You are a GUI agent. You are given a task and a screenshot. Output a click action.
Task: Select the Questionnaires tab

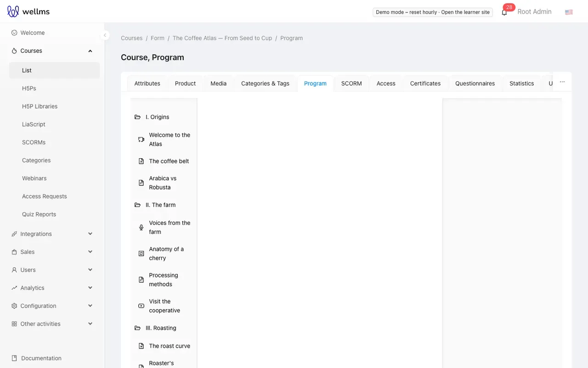tap(475, 83)
